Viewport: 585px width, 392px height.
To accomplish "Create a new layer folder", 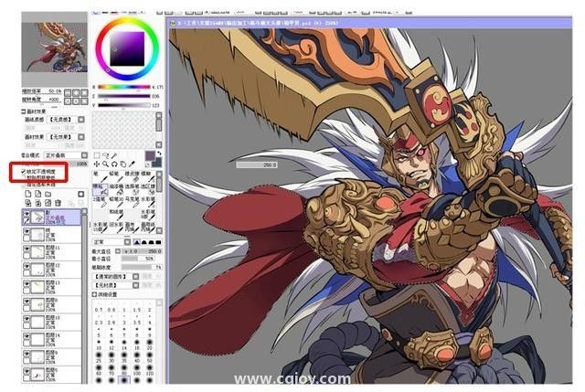I will tap(48, 194).
